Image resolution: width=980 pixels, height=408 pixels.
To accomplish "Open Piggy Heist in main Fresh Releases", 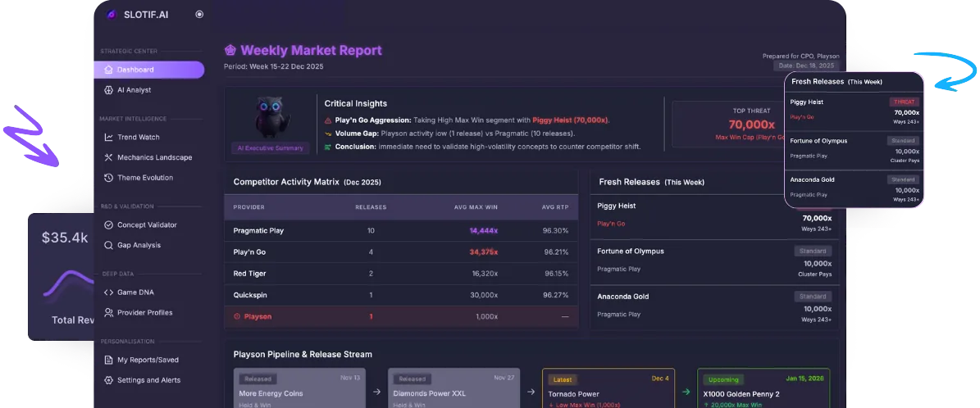I will pos(616,206).
